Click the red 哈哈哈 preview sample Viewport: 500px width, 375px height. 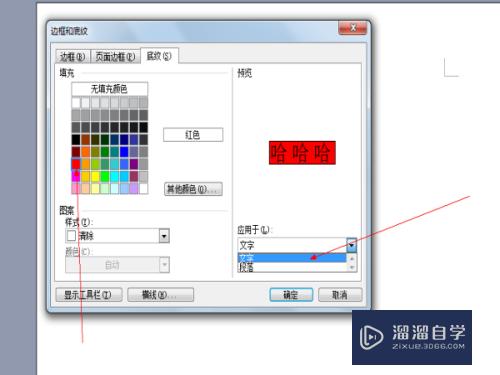click(302, 153)
